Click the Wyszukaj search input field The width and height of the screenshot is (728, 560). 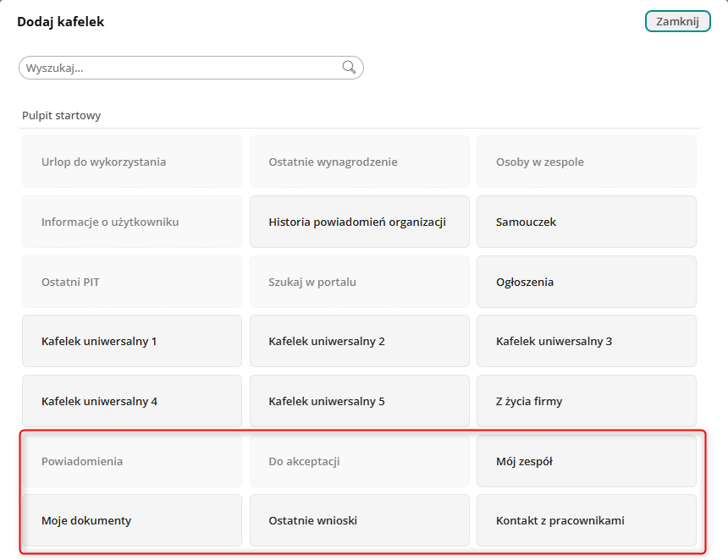point(178,68)
